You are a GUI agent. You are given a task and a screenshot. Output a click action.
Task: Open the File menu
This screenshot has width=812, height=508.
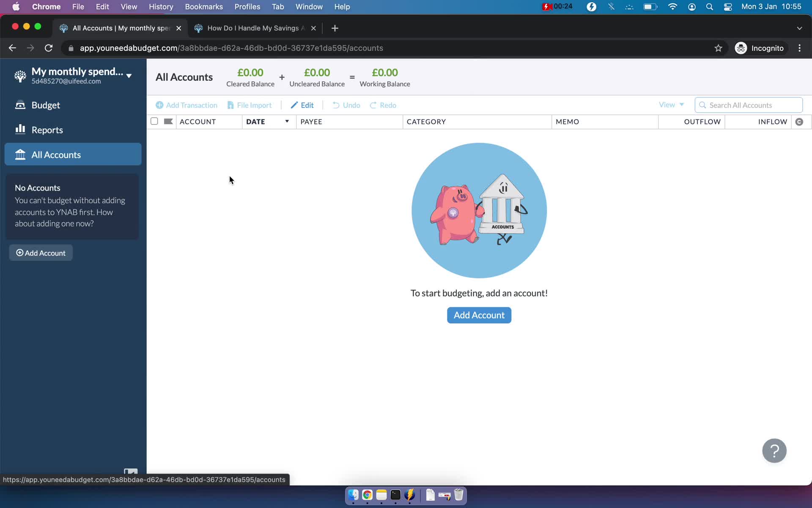pyautogui.click(x=78, y=6)
